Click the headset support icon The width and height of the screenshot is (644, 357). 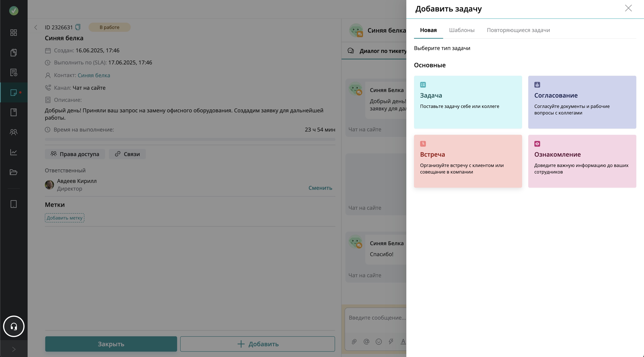pos(14,326)
